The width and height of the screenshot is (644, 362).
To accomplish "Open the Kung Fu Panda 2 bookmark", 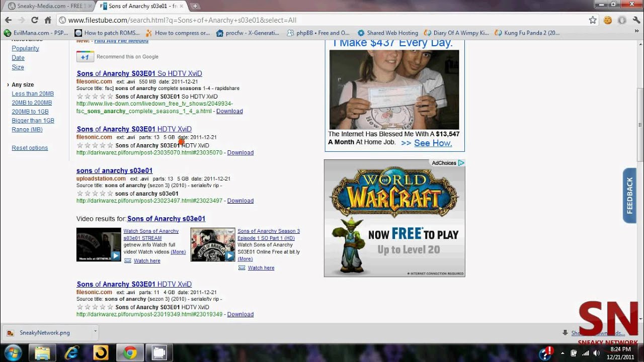I will coord(527,33).
